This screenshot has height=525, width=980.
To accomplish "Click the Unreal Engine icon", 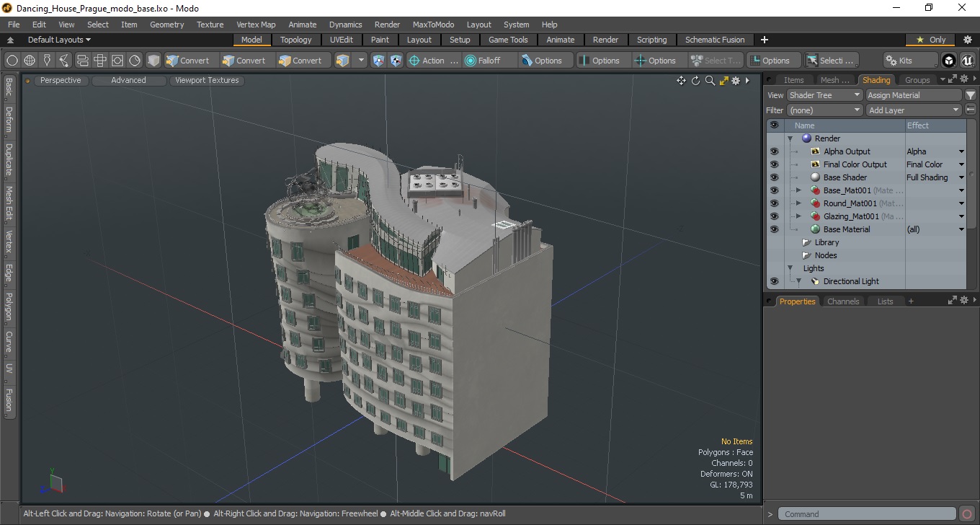I will 967,61.
